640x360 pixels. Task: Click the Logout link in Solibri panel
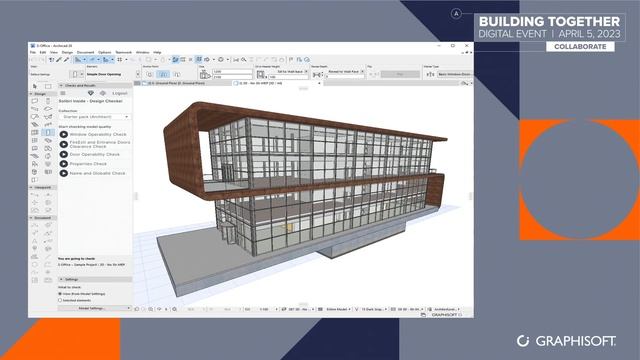[120, 93]
